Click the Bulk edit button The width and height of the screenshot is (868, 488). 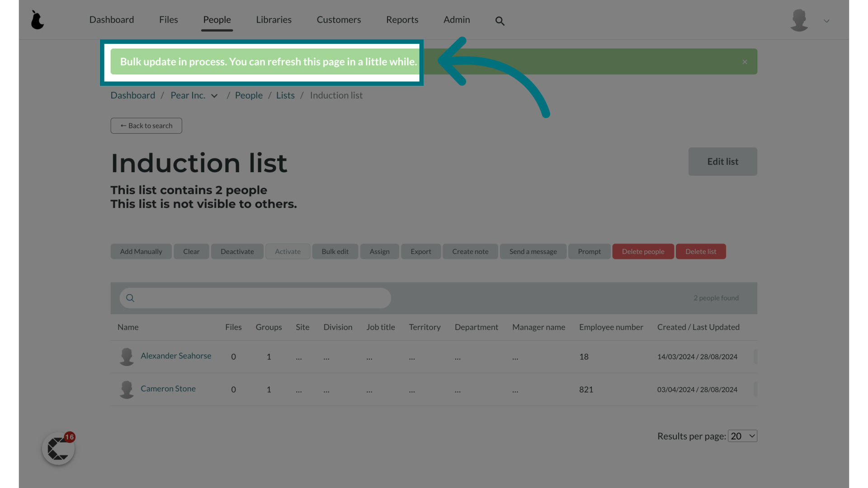pyautogui.click(x=335, y=251)
